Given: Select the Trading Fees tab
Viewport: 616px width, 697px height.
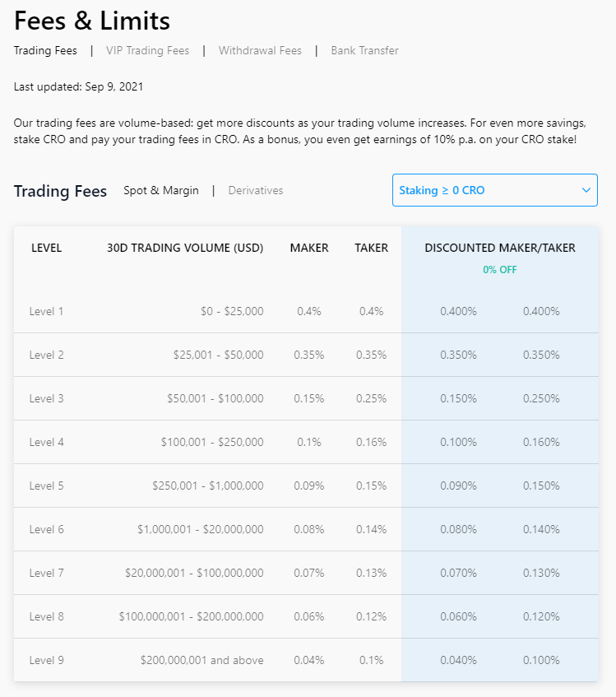Looking at the screenshot, I should click(45, 51).
